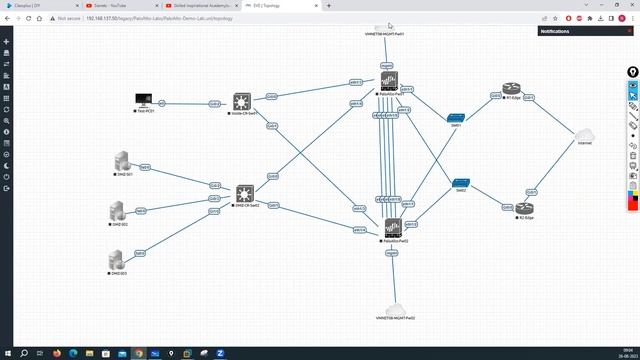Open the browser downloads icon
640x360 pixels.
pos(600,18)
